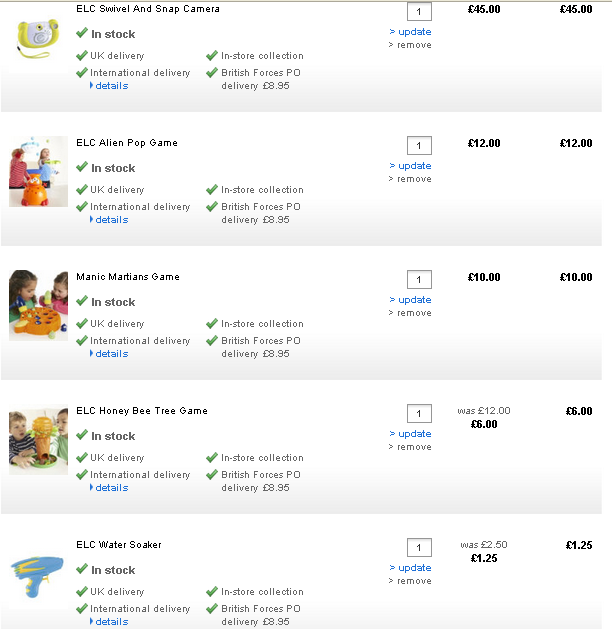Show delivery details for ELC Water Soaker
The width and height of the screenshot is (612, 629).
point(111,622)
